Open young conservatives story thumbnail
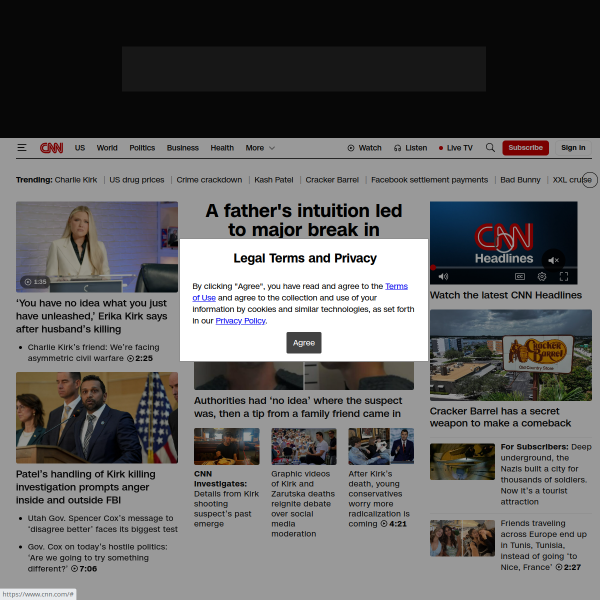The image size is (600, 600). pos(381,446)
